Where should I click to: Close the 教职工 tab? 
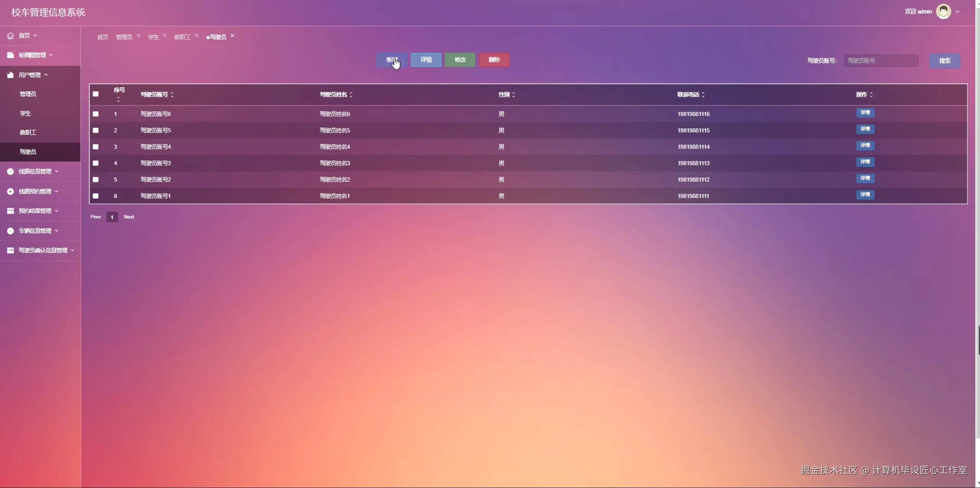point(197,36)
